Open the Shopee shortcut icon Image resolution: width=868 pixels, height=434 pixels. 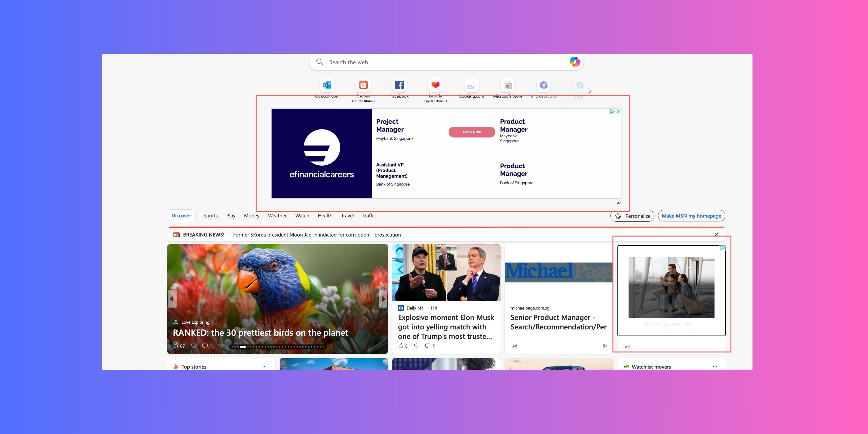pyautogui.click(x=363, y=85)
